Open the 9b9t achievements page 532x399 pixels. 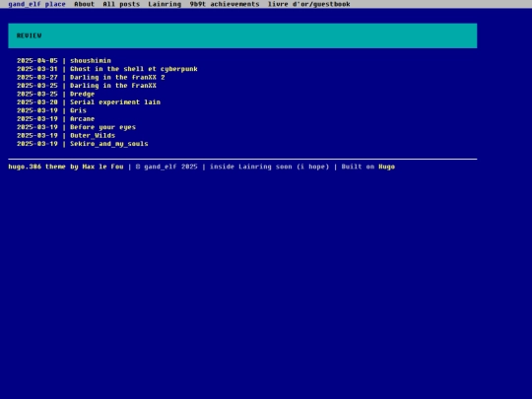(225, 4)
